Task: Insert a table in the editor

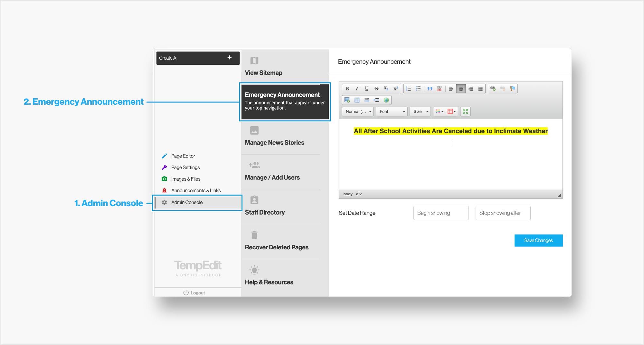Action: 357,100
